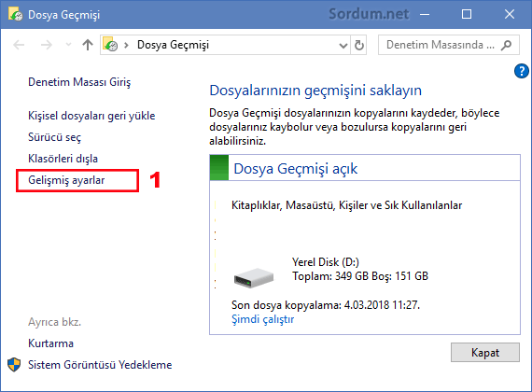Open Klasörleri dışla link
Screen dimensions: 532x392
(x=63, y=159)
